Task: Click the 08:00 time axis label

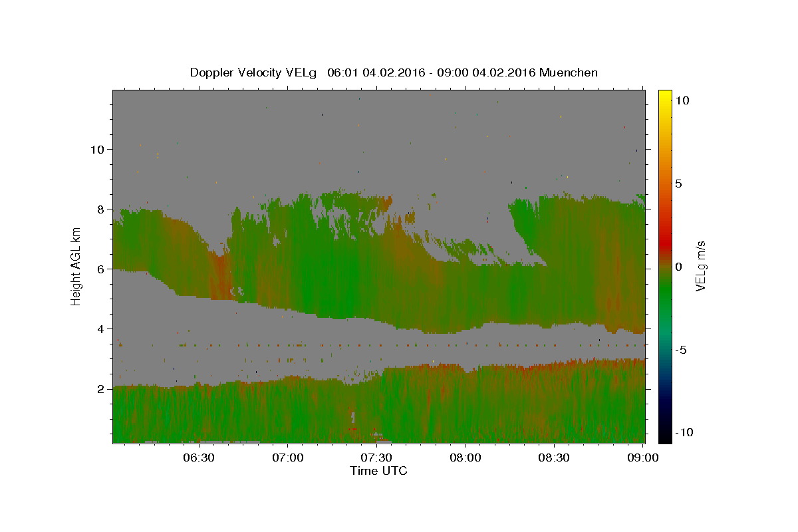Action: tap(465, 458)
